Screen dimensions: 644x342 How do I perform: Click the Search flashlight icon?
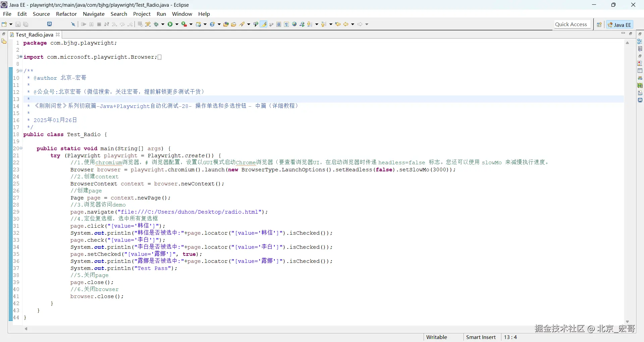pyautogui.click(x=242, y=24)
